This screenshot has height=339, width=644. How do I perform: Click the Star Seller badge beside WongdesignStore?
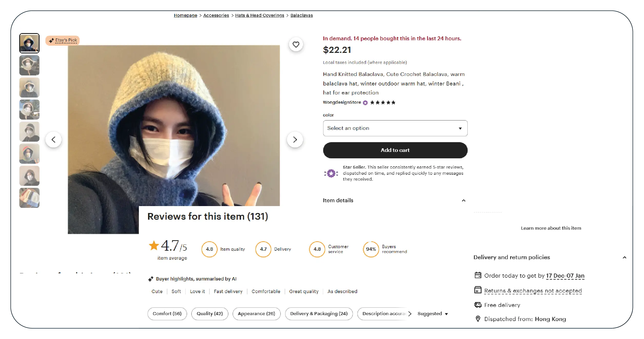click(x=365, y=103)
